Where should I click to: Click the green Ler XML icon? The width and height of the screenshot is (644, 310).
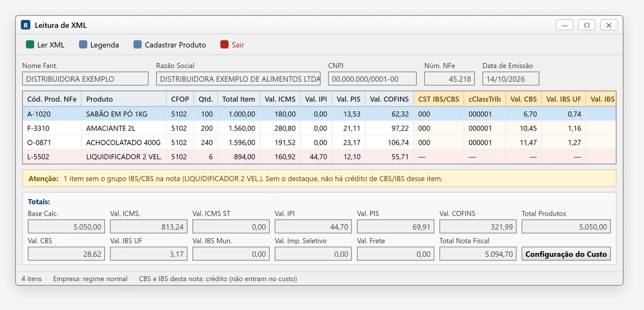click(30, 44)
